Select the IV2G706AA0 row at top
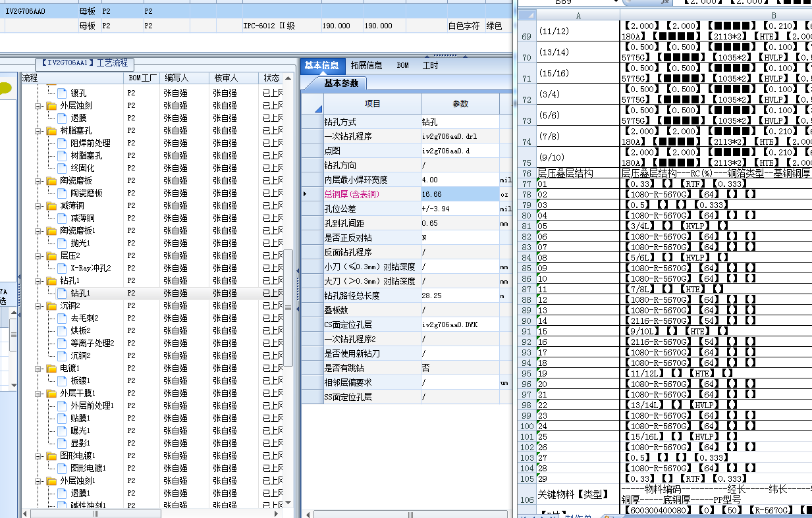The width and height of the screenshot is (812, 518). [256, 11]
